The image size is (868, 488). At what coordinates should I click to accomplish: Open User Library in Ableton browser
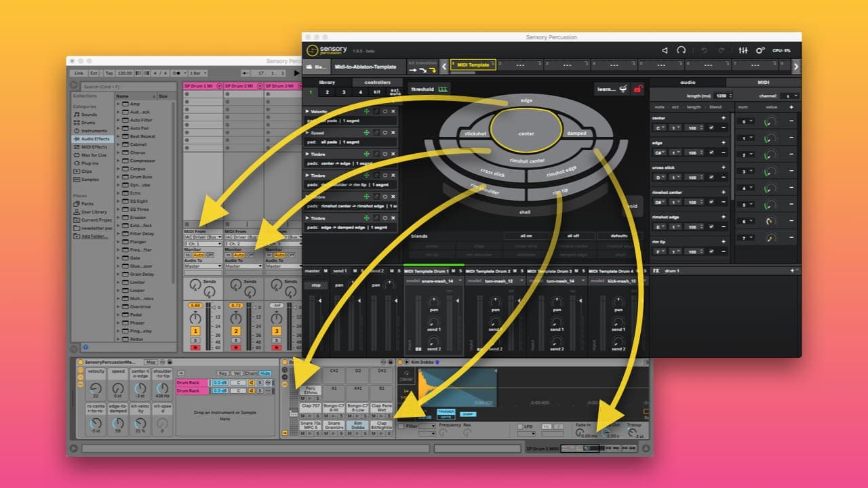coord(94,211)
